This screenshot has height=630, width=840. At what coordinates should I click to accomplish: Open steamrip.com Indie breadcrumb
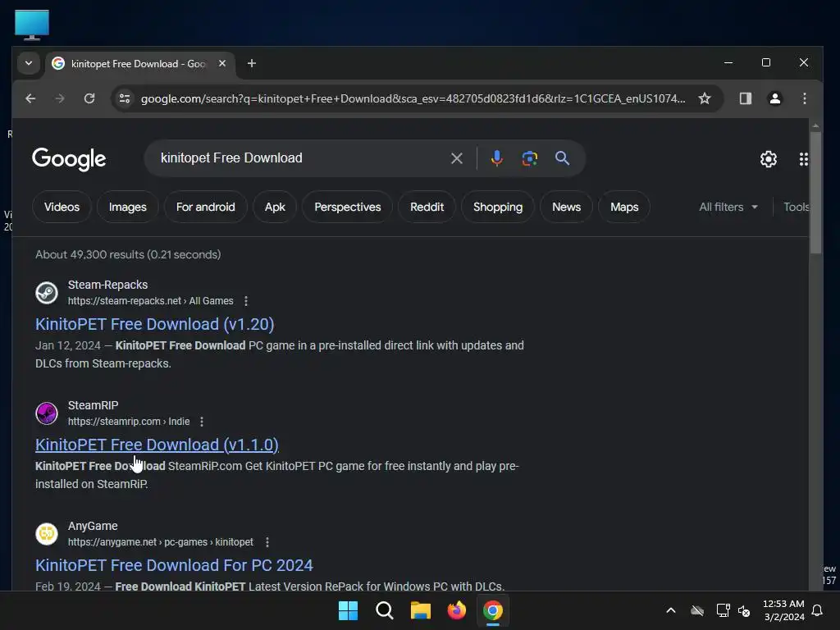[x=129, y=422]
